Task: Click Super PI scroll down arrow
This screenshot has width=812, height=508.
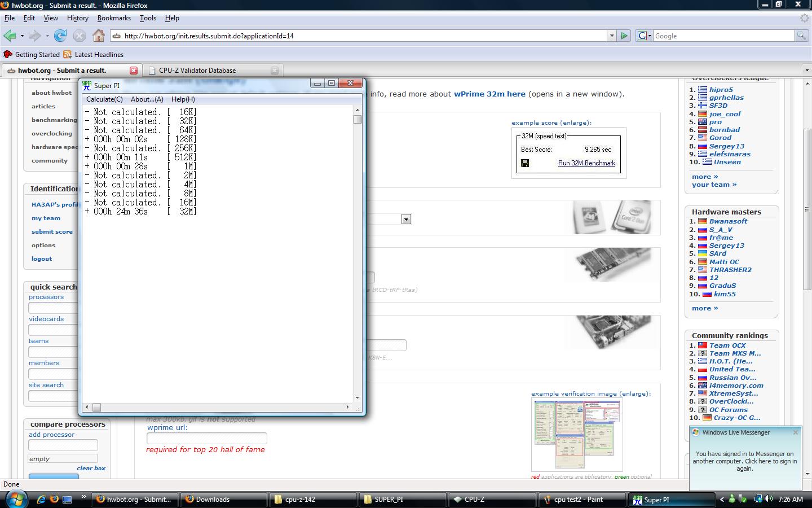Action: (358, 398)
